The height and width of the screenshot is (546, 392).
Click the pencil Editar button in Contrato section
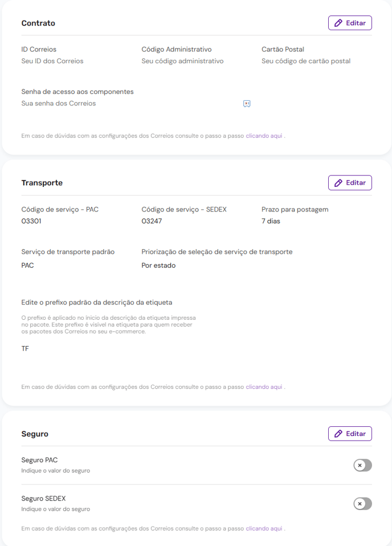(350, 23)
